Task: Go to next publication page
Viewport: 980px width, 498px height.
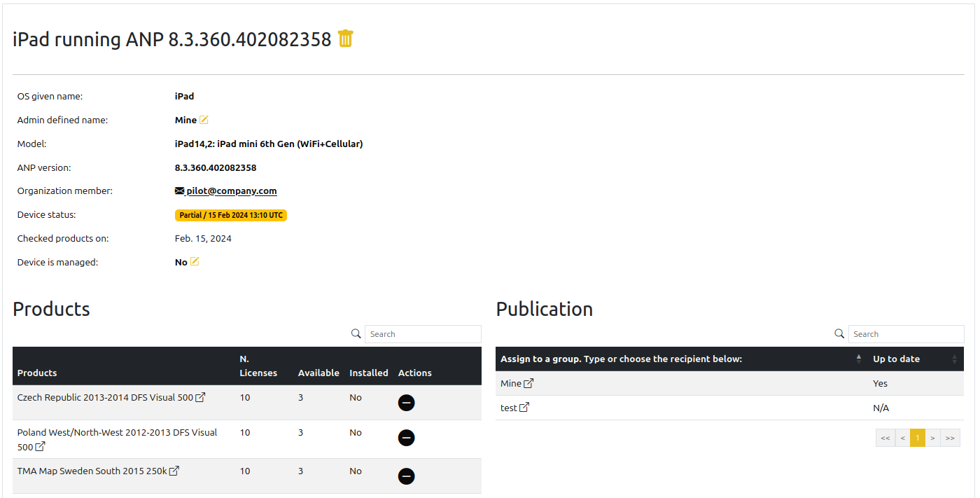Action: point(933,438)
